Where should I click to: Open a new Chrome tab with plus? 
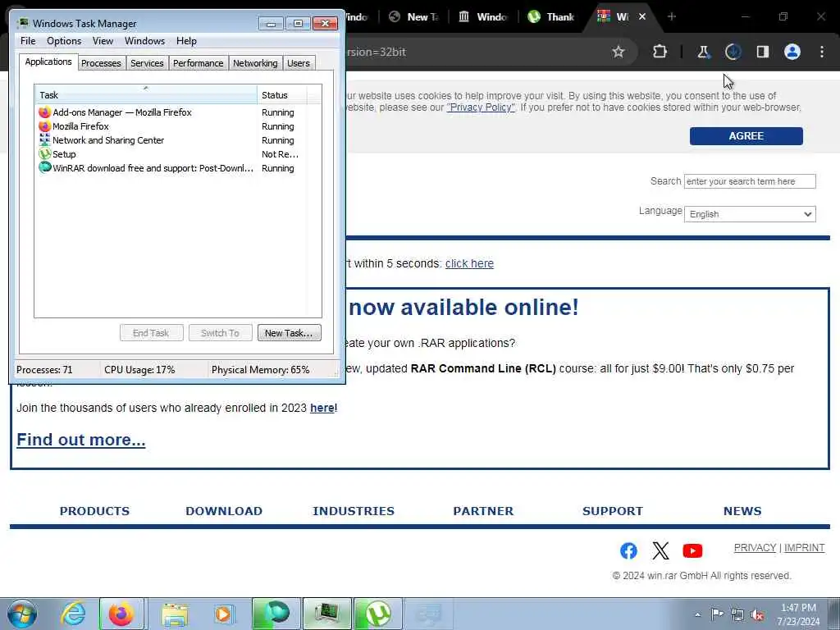[672, 16]
